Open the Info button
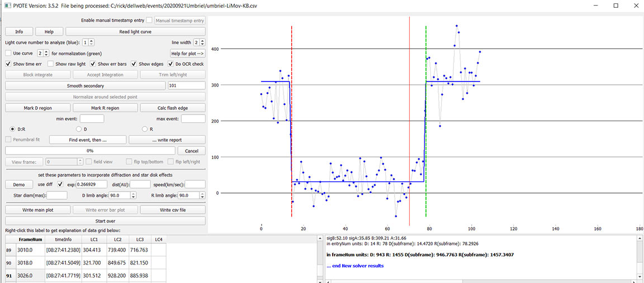This screenshot has height=283, width=644. coord(19,32)
